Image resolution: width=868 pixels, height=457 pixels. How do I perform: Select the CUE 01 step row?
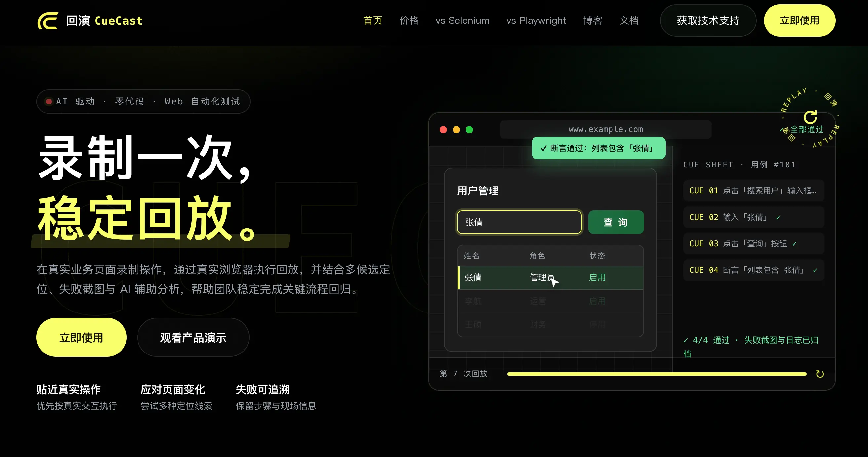753,191
